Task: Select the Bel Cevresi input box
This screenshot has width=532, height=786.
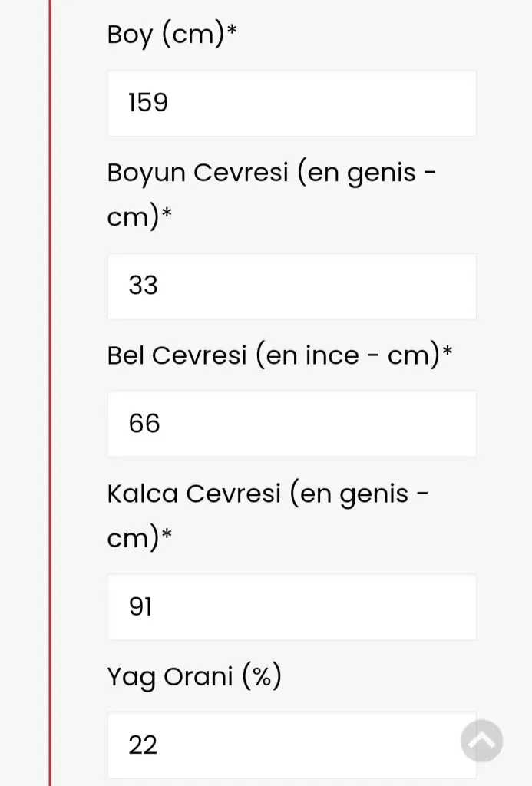Action: 292,424
